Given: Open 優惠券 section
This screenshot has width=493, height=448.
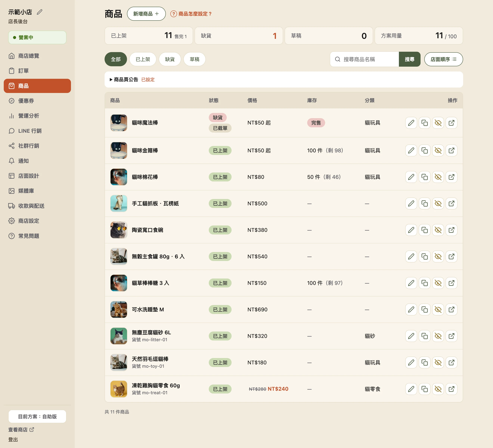Looking at the screenshot, I should (x=37, y=101).
